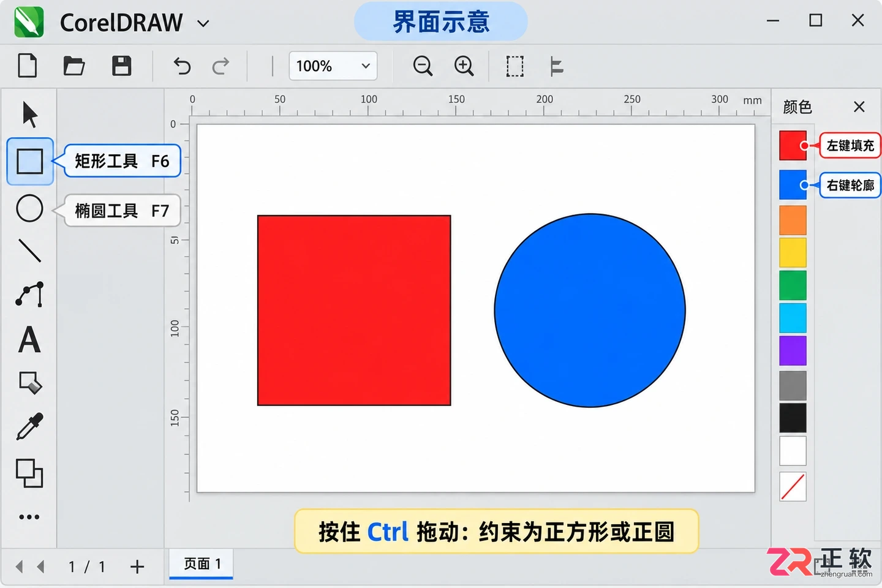882x588 pixels.
Task: Click the page counter 1 / 1
Action: [x=86, y=567]
